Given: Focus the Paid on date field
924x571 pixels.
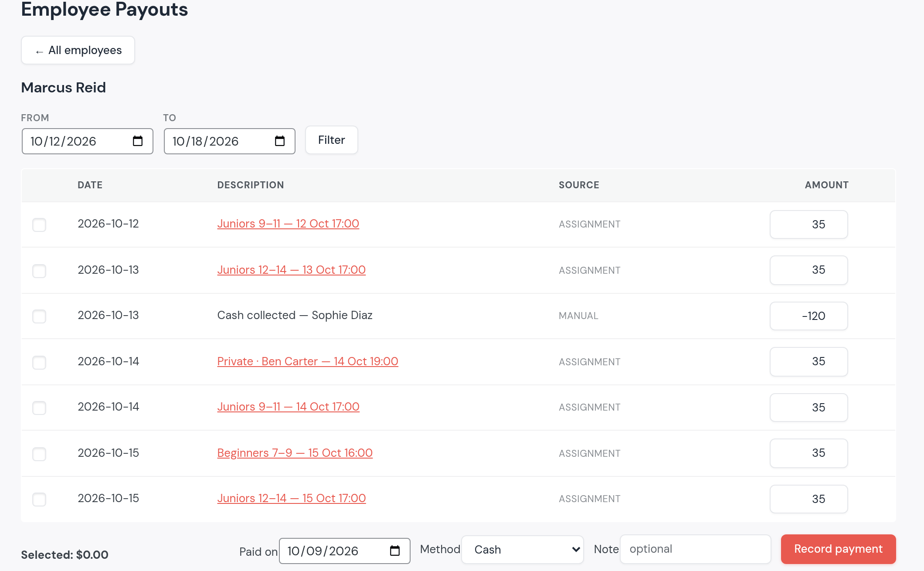Looking at the screenshot, I should tap(345, 551).
